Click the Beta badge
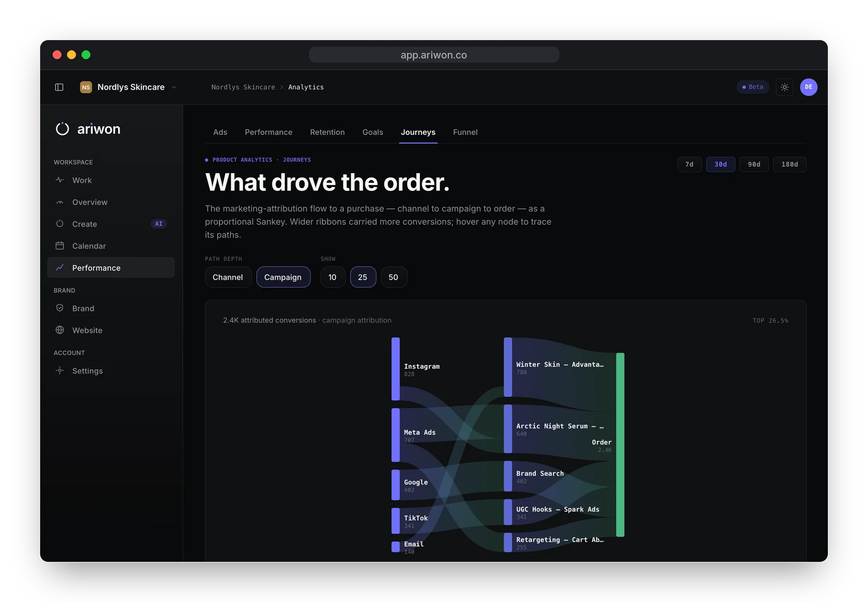The height and width of the screenshot is (602, 868). (753, 87)
